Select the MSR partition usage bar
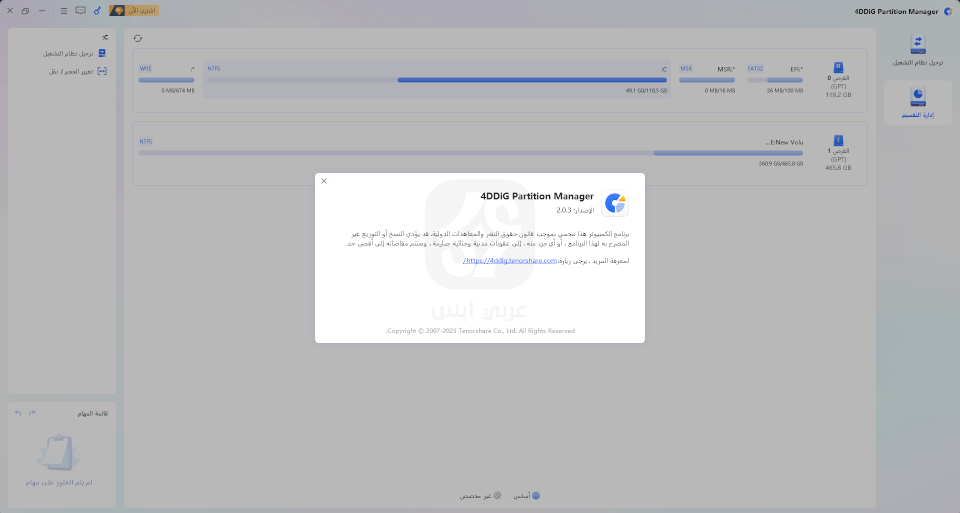Image resolution: width=960 pixels, height=513 pixels. 707,80
